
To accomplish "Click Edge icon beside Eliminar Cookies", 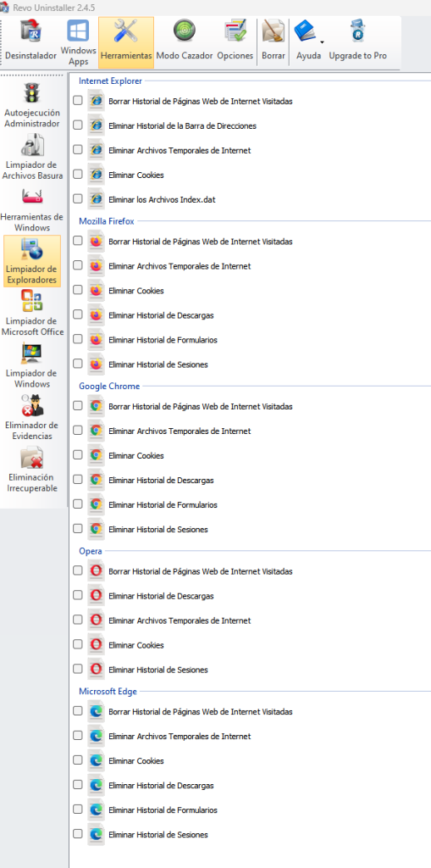I will coord(96,760).
